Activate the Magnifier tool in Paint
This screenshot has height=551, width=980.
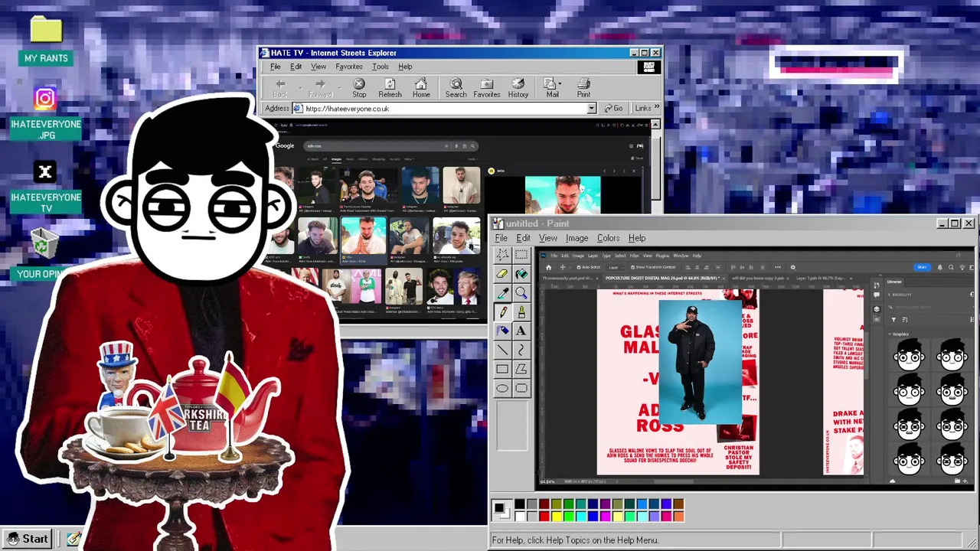tap(521, 293)
